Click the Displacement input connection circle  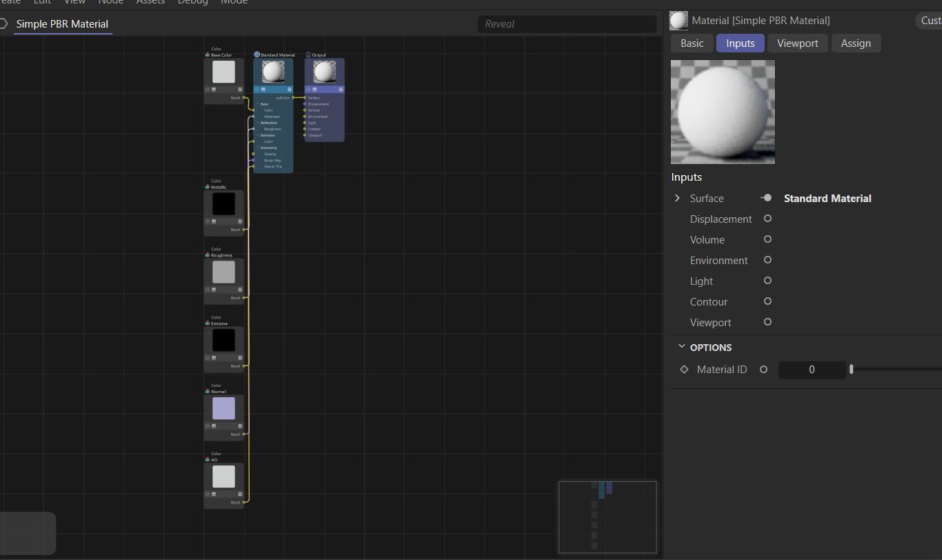pyautogui.click(x=767, y=219)
